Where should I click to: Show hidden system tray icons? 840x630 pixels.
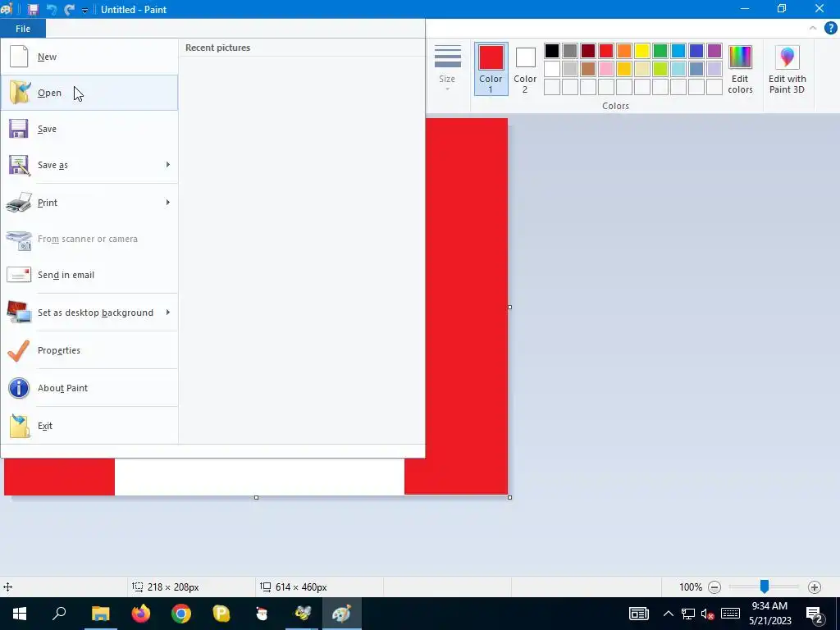coord(668,614)
